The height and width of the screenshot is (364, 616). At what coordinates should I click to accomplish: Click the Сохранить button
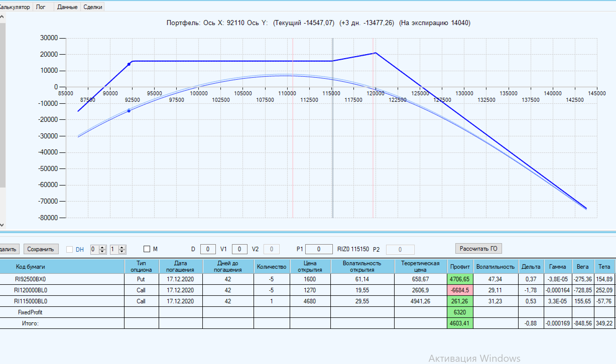(41, 249)
